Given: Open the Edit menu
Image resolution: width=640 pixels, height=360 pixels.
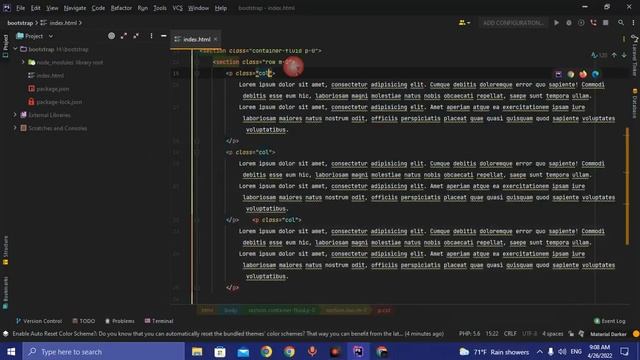Looking at the screenshot, I should coord(36,8).
